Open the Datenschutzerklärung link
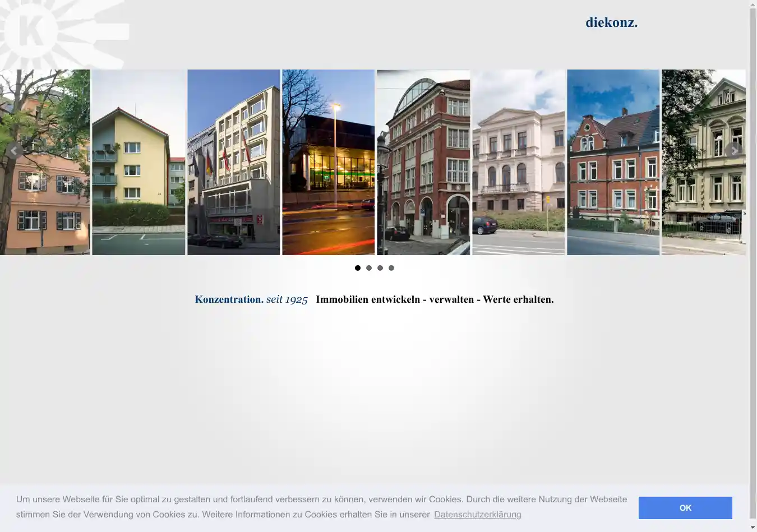Screen dimensions: 757x532 coord(477,515)
